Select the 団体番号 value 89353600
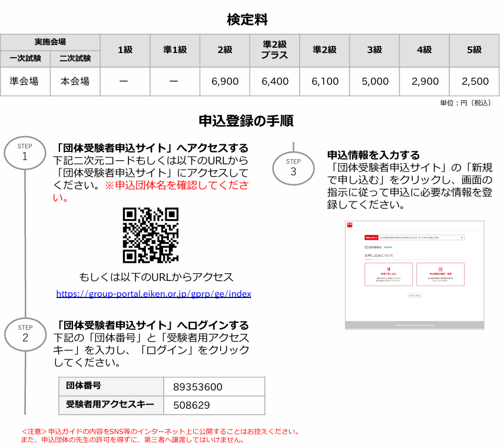The image size is (504, 447). (x=198, y=387)
